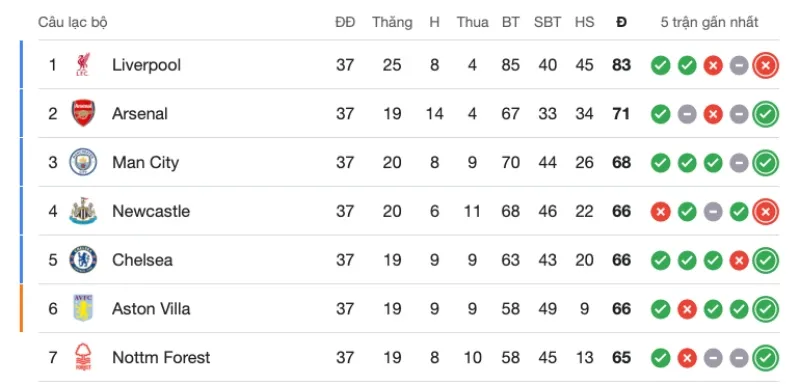Click the Chelsea club crest
This screenshot has width=800, height=385.
pos(83,260)
